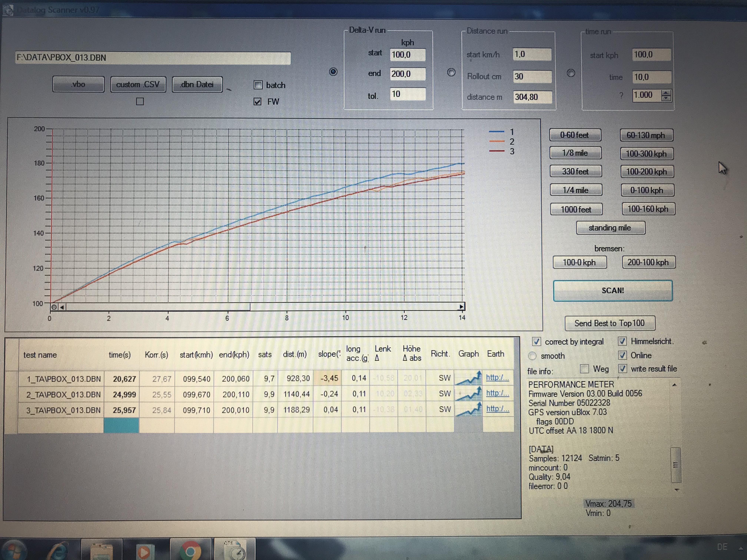Toggle the correct by integral checkbox
Image resolution: width=747 pixels, height=560 pixels.
click(536, 342)
